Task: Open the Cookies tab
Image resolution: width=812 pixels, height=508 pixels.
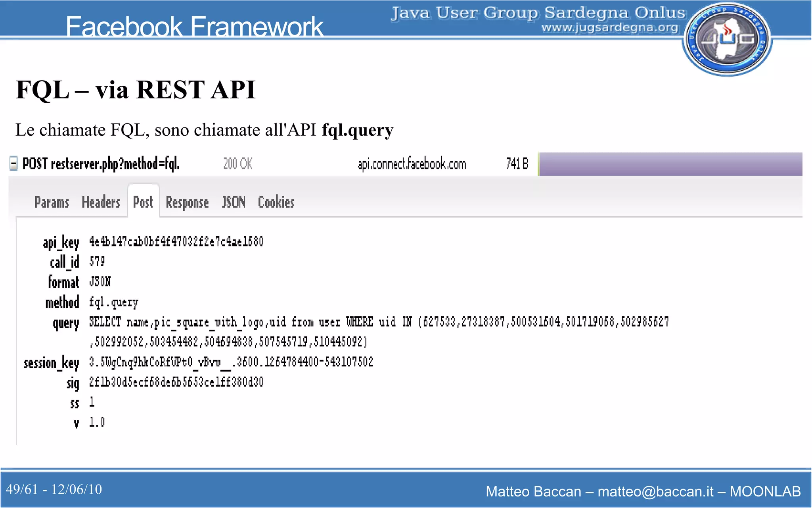Action: point(276,202)
